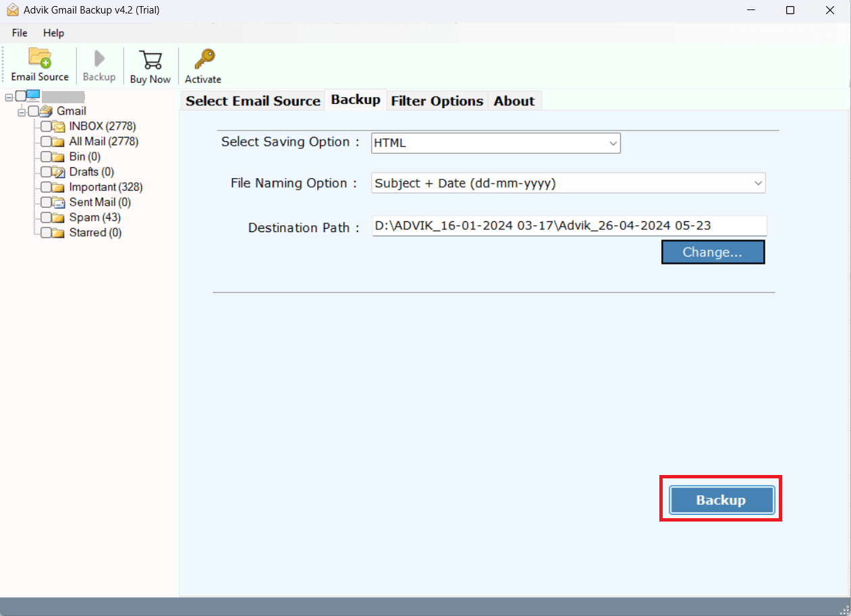Click the Spam folder icon
This screenshot has width=851, height=616.
point(59,217)
